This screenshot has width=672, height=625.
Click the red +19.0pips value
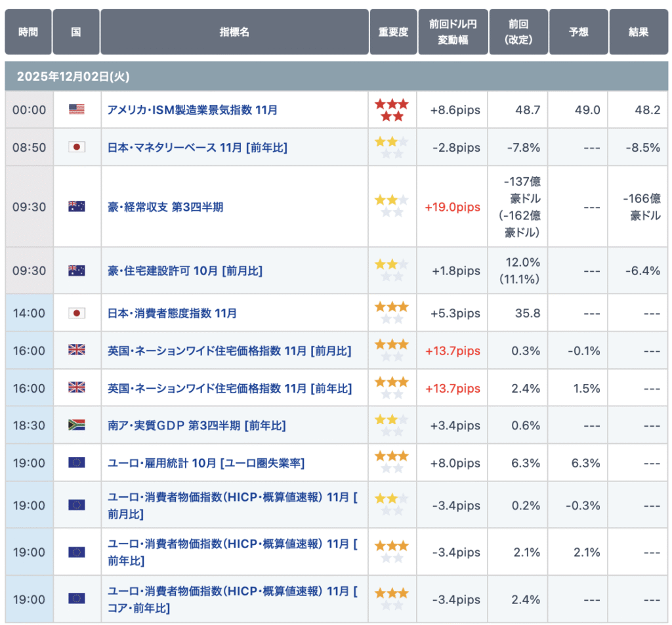[452, 207]
